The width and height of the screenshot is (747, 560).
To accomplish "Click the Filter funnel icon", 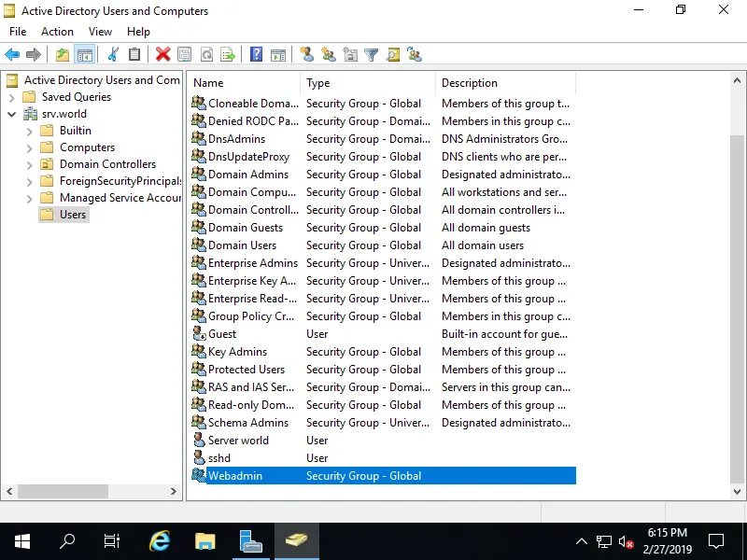I will pyautogui.click(x=371, y=55).
